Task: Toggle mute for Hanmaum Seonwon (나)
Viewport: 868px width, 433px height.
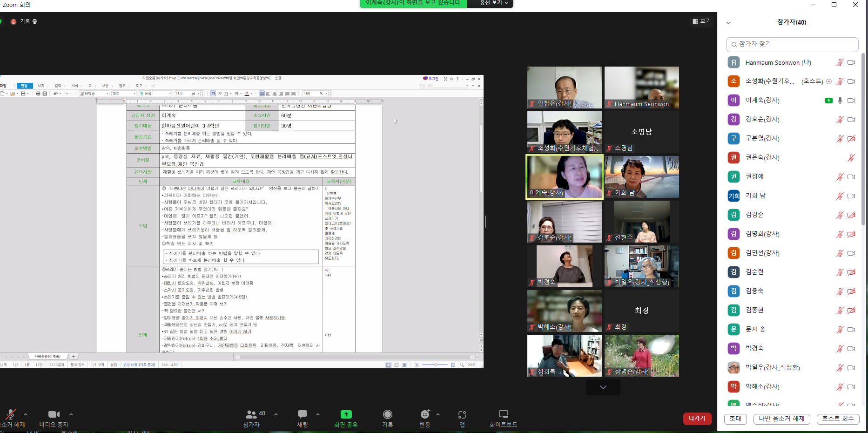Action: pyautogui.click(x=840, y=62)
